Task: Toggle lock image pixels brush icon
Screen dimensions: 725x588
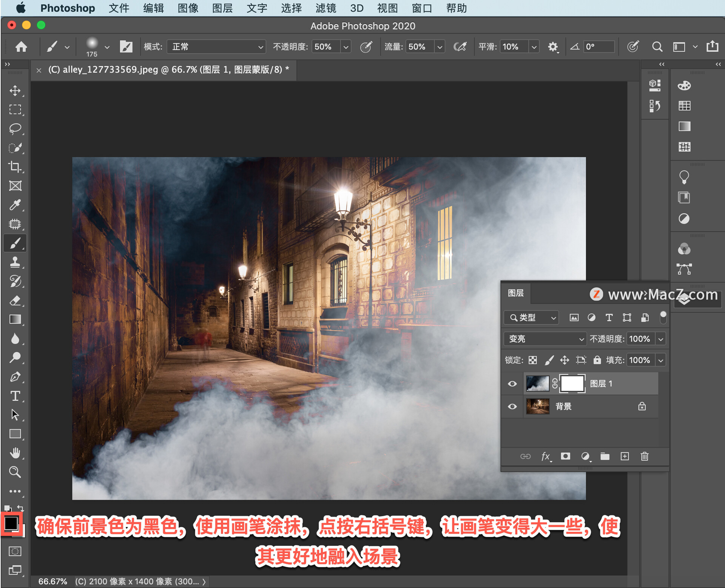Action: coord(549,360)
